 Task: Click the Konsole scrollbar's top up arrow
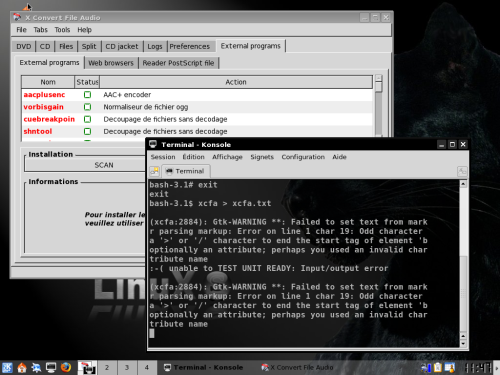pyautogui.click(x=463, y=184)
